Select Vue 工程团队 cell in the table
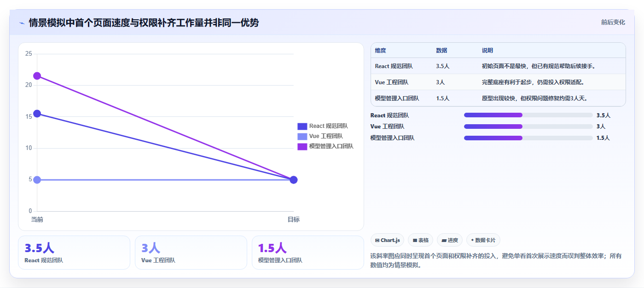 tap(392, 82)
